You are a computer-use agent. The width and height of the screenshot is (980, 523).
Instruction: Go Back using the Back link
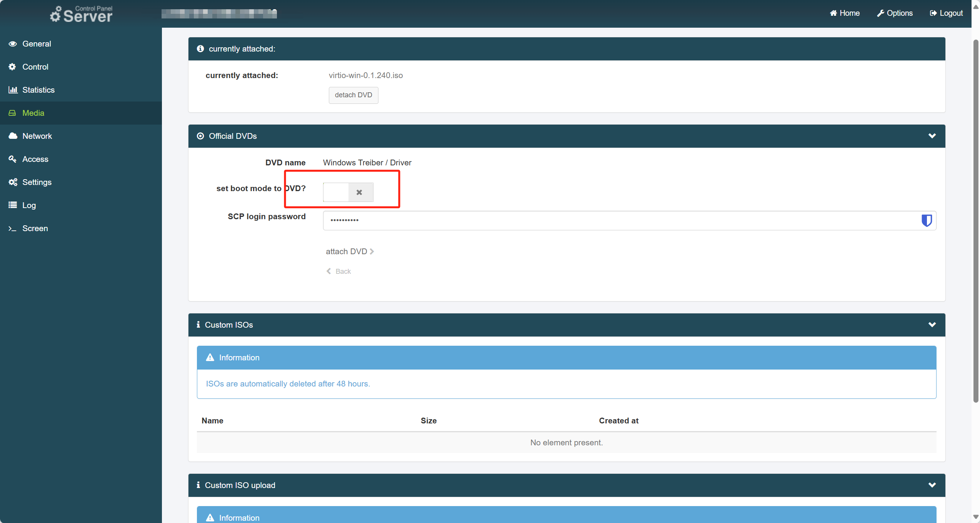click(339, 271)
